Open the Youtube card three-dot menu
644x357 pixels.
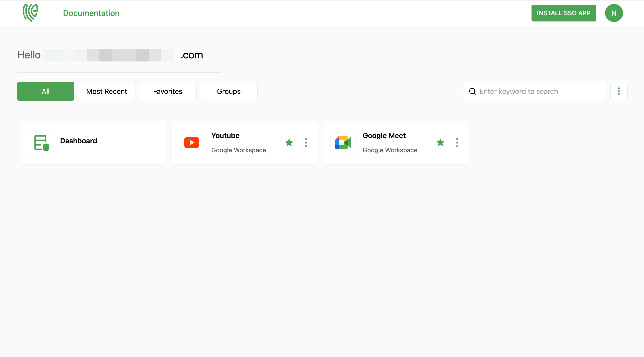pyautogui.click(x=306, y=143)
